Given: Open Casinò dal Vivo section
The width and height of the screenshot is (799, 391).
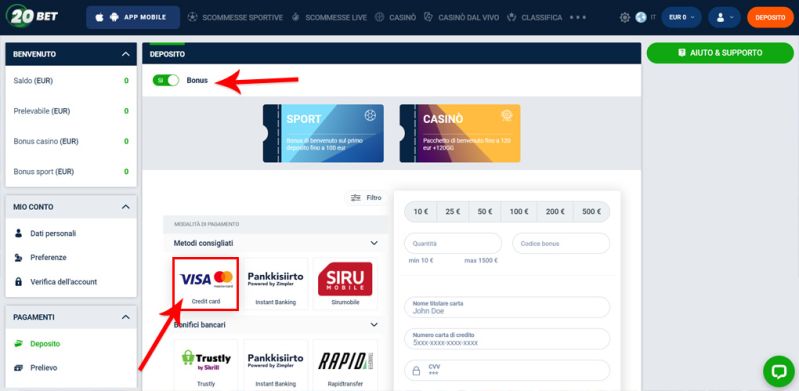Looking at the screenshot, I should click(x=469, y=17).
